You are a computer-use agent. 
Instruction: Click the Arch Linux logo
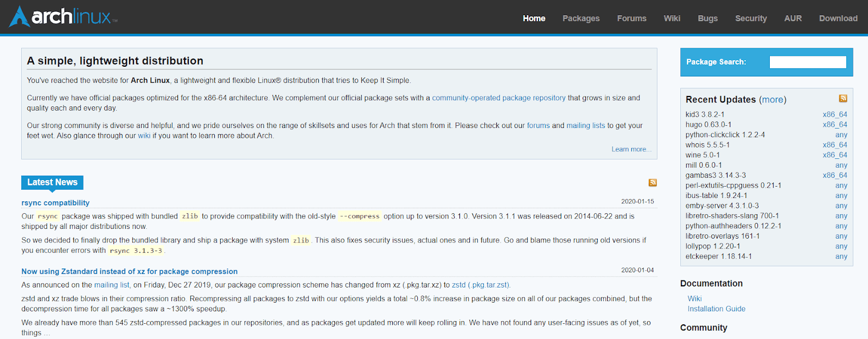(x=63, y=16)
